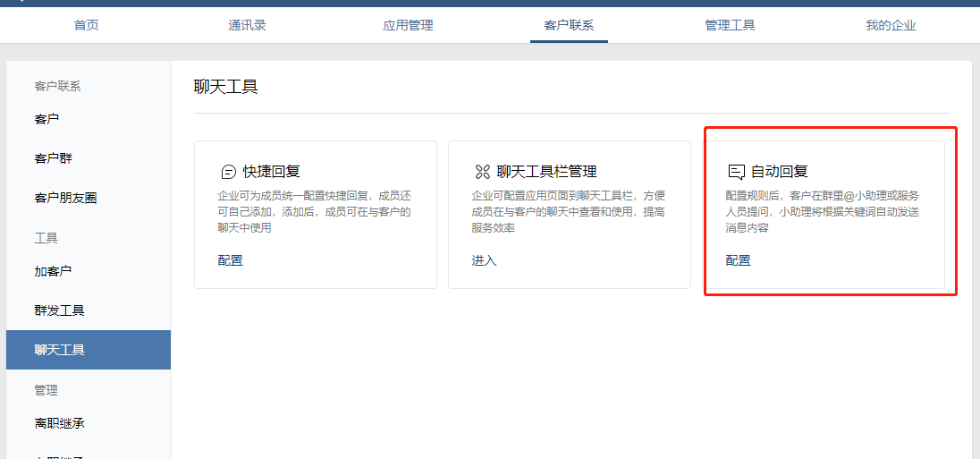Click the 自动回复 message icon

click(737, 172)
